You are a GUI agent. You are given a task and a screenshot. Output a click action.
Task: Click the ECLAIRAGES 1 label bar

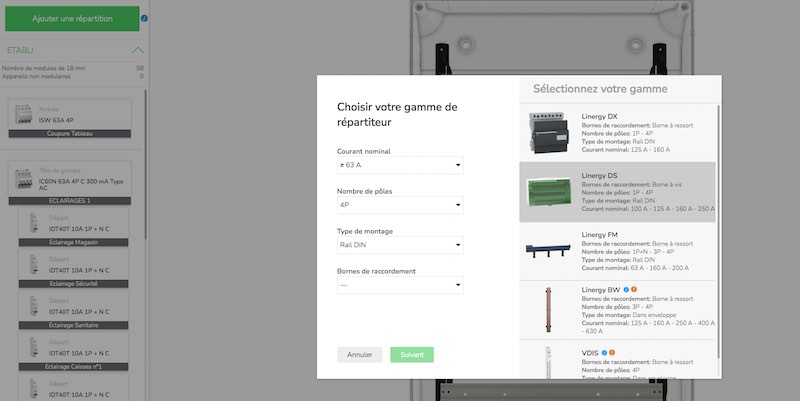[70, 201]
